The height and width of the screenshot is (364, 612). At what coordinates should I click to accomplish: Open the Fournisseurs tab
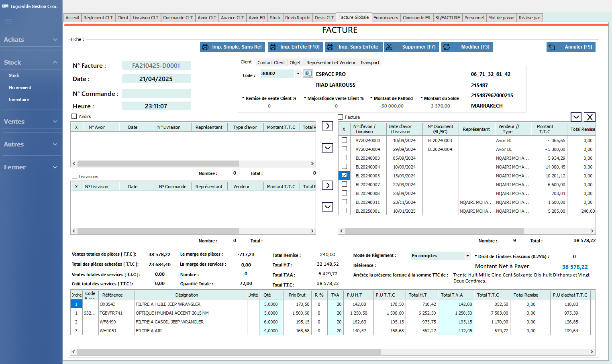(x=386, y=18)
